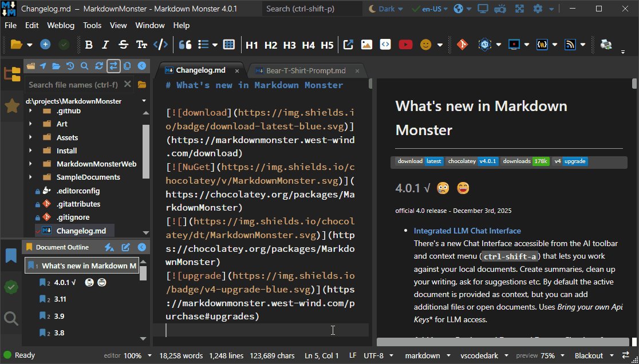Open the emoji dropdown arrow
The height and width of the screenshot is (364, 639).
click(x=440, y=45)
